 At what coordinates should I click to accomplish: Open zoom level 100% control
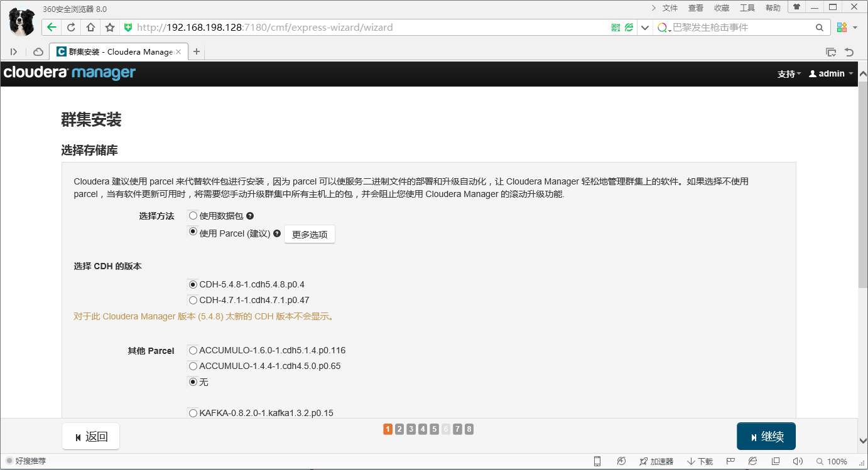[x=832, y=461]
